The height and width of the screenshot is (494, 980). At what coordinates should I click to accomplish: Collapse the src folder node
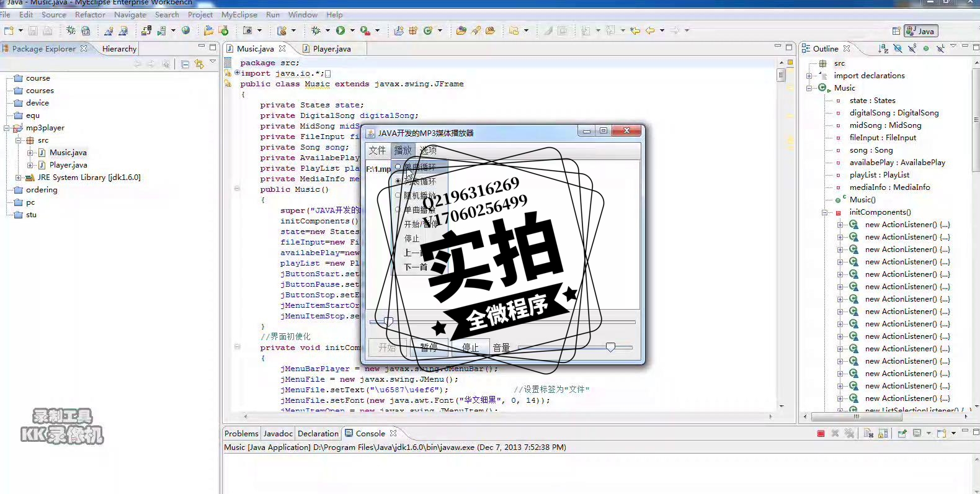19,140
